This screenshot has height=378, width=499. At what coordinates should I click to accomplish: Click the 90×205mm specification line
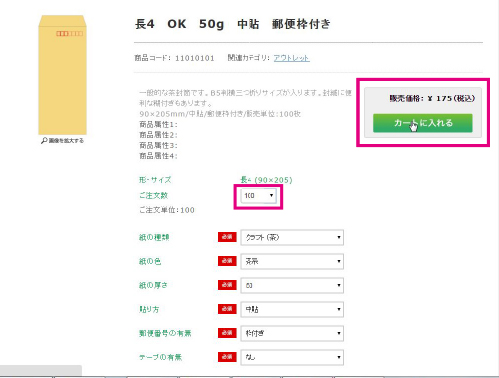click(x=220, y=114)
